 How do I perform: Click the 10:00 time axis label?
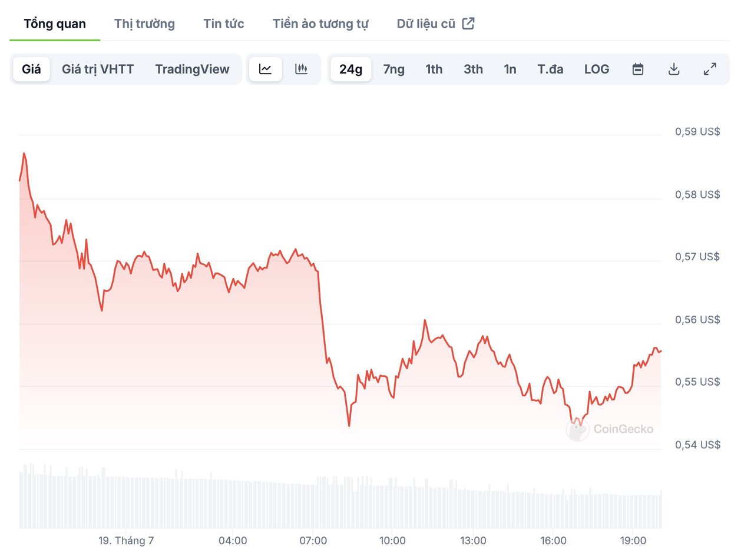(x=392, y=541)
